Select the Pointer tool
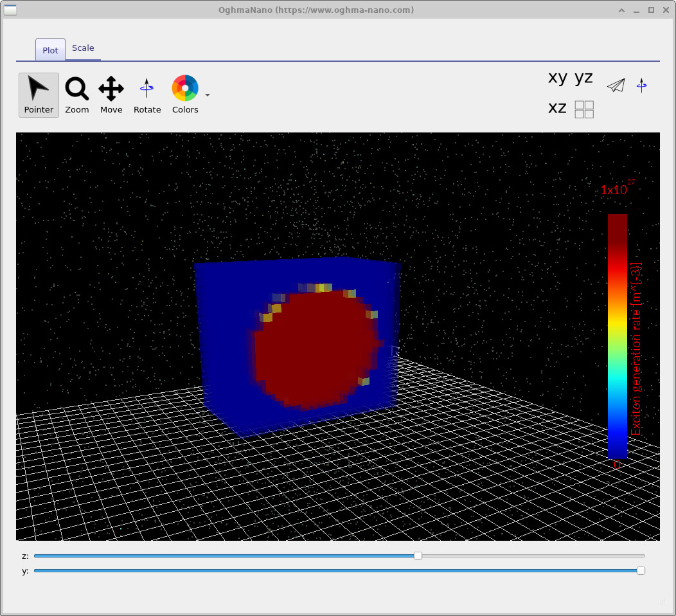The image size is (676, 616). click(x=38, y=95)
